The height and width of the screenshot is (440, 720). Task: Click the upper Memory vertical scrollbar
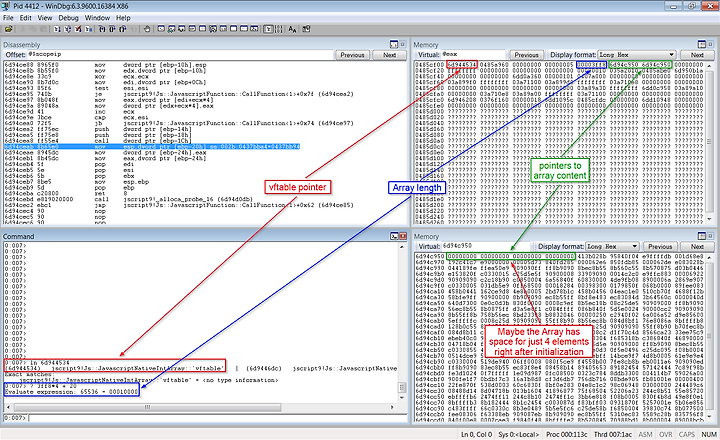pos(709,143)
